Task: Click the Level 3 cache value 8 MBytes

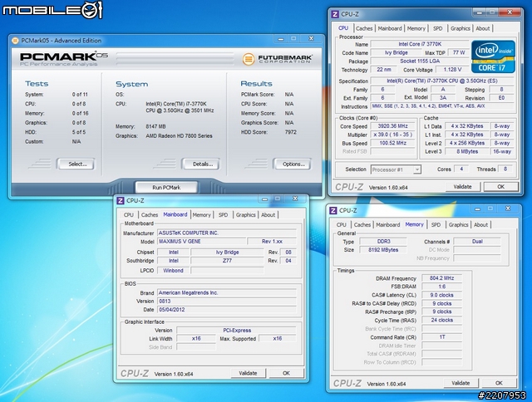Action: tap(467, 151)
